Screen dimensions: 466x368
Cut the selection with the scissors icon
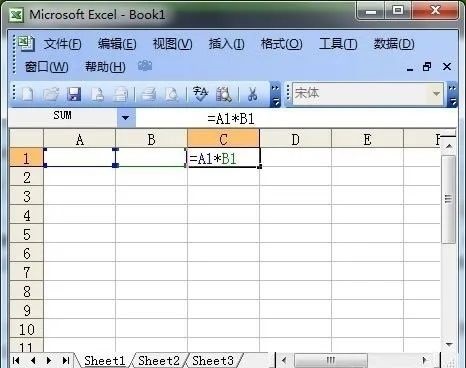[x=252, y=94]
